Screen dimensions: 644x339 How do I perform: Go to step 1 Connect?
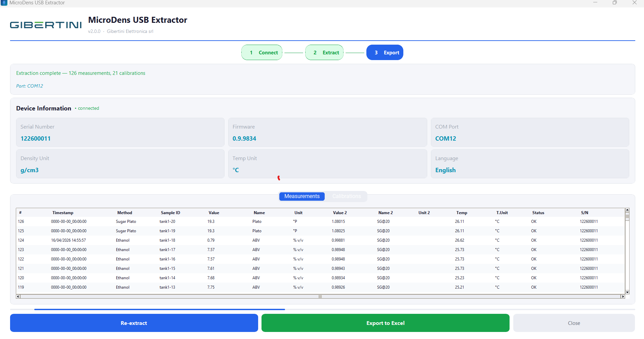(x=262, y=52)
